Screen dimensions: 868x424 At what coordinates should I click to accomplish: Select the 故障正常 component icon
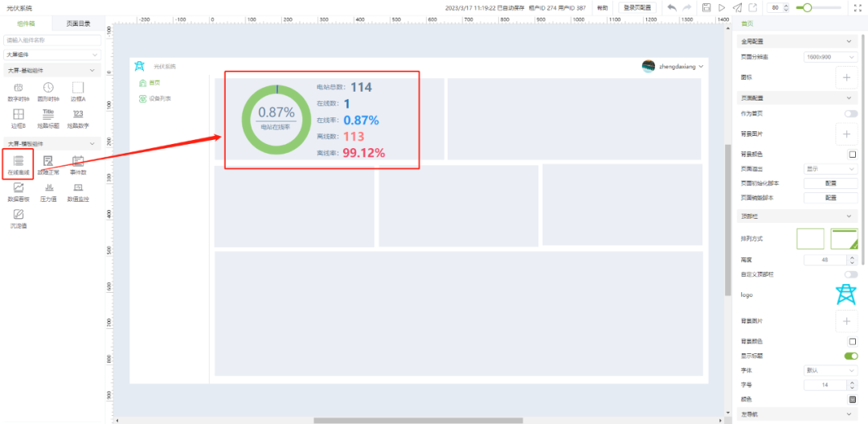pos(49,161)
